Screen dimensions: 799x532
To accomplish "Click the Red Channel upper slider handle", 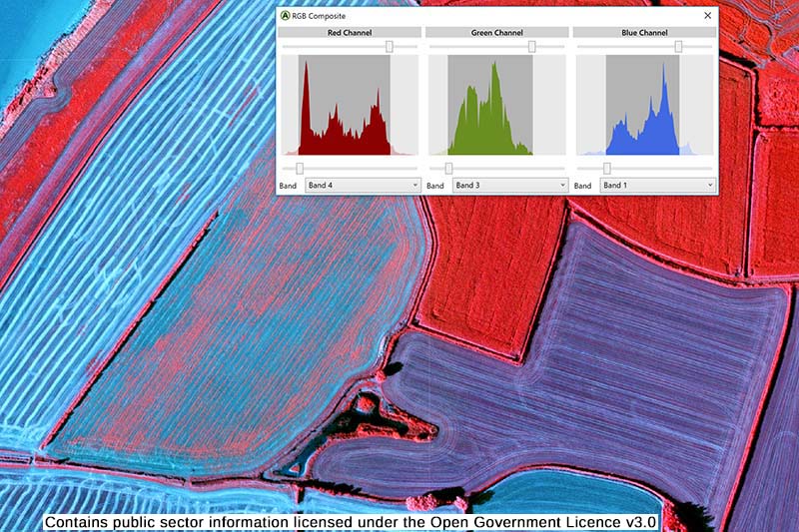I will click(x=390, y=47).
